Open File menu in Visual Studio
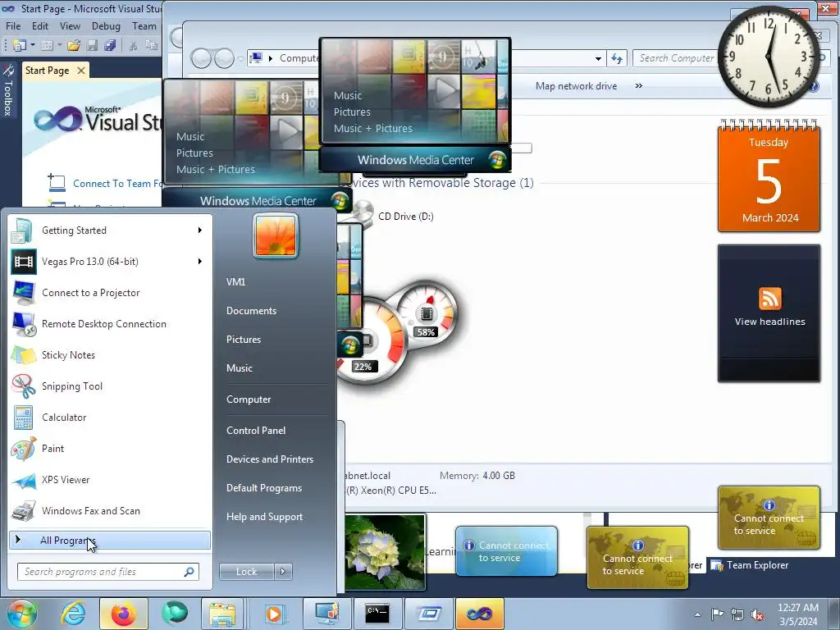 pos(13,25)
